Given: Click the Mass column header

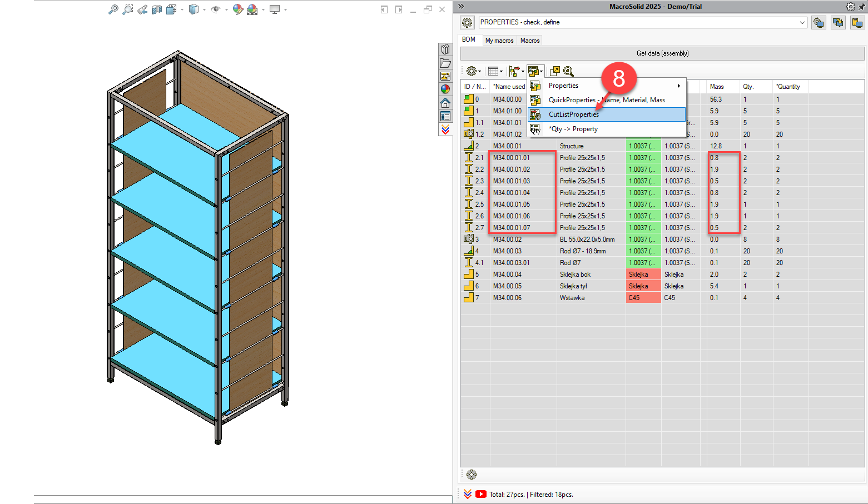Looking at the screenshot, I should pos(723,87).
